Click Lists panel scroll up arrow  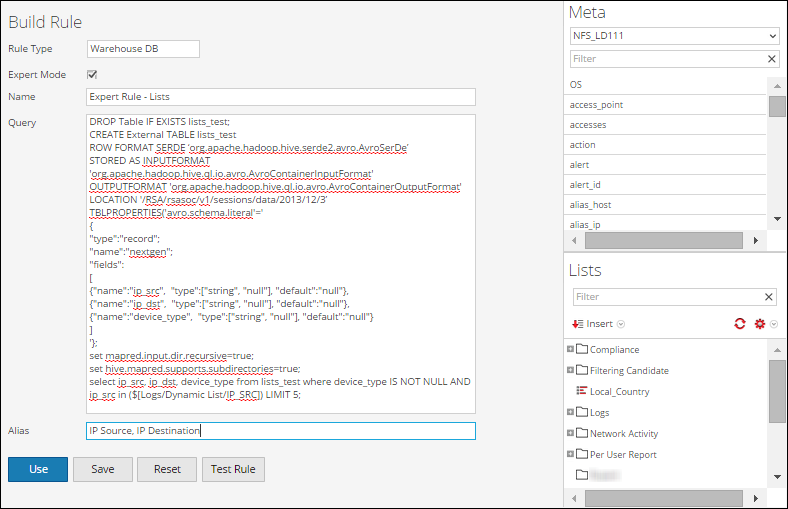click(x=777, y=350)
